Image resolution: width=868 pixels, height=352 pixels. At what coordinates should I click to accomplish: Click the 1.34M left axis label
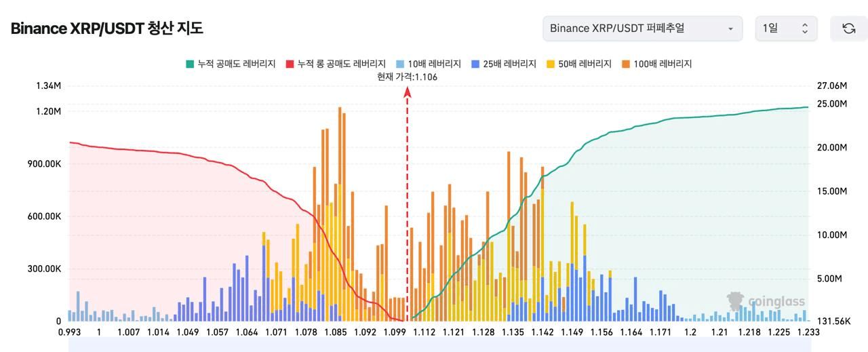tap(49, 86)
